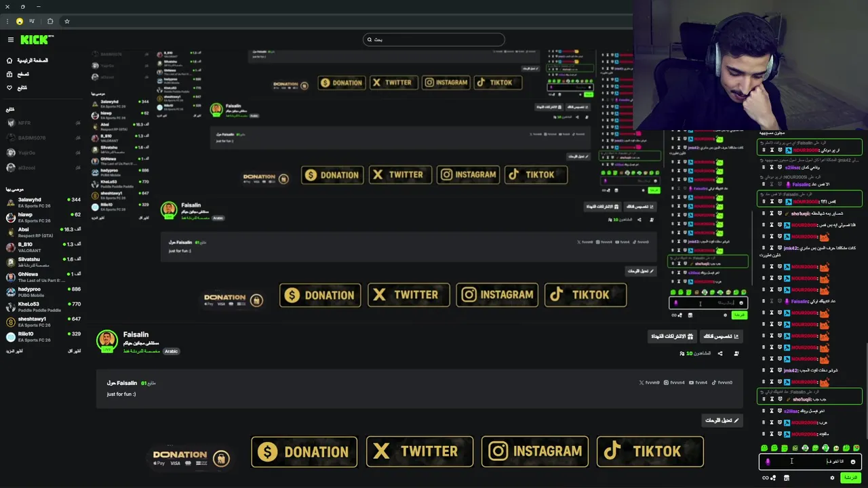Open the hamburger menu beside the KICK logo

pos(10,40)
